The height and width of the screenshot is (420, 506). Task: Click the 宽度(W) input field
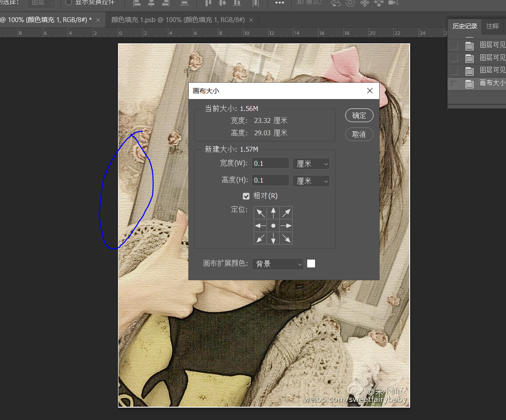pyautogui.click(x=270, y=163)
